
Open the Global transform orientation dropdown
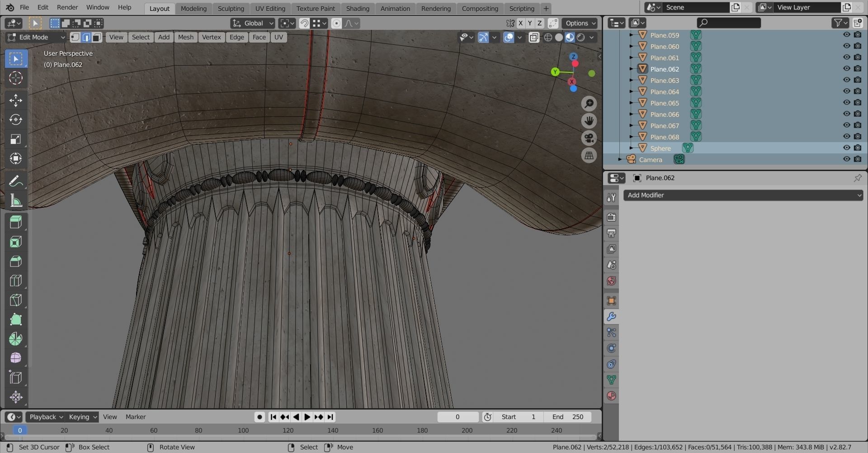tap(253, 23)
